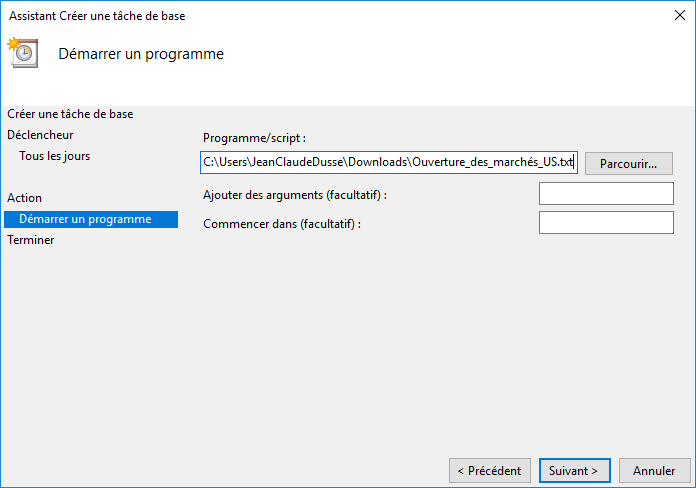696x488 pixels.
Task: Select the highlighted Démarrer un programme step
Action: click(x=86, y=219)
